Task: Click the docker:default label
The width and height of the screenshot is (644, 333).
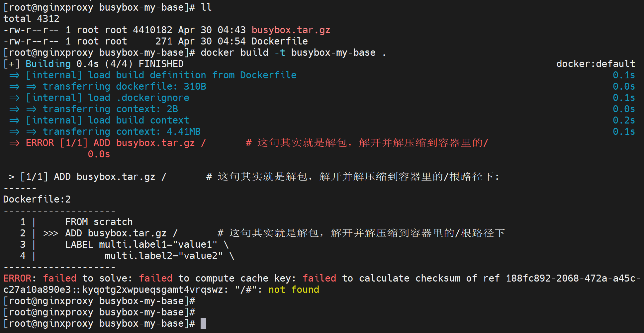Action: (x=595, y=64)
